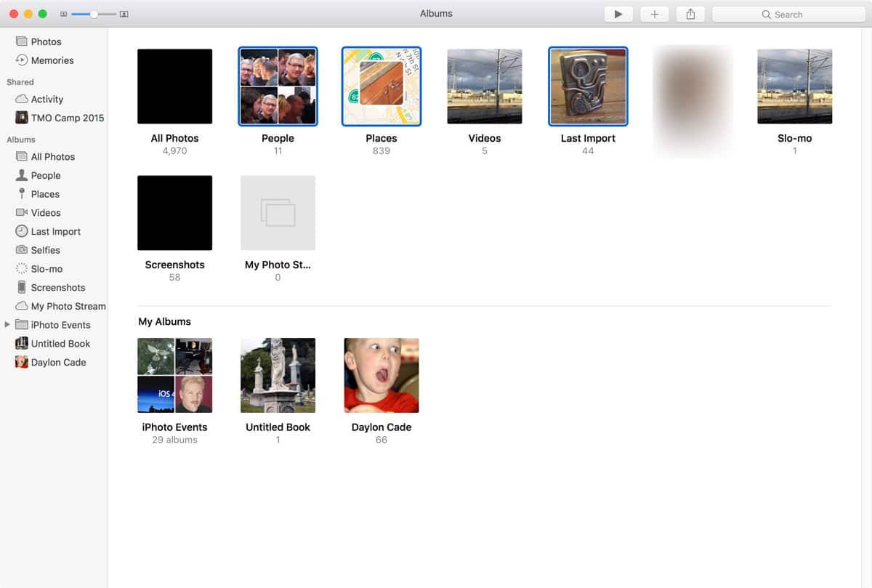Click the plus add button in toolbar

pos(654,15)
